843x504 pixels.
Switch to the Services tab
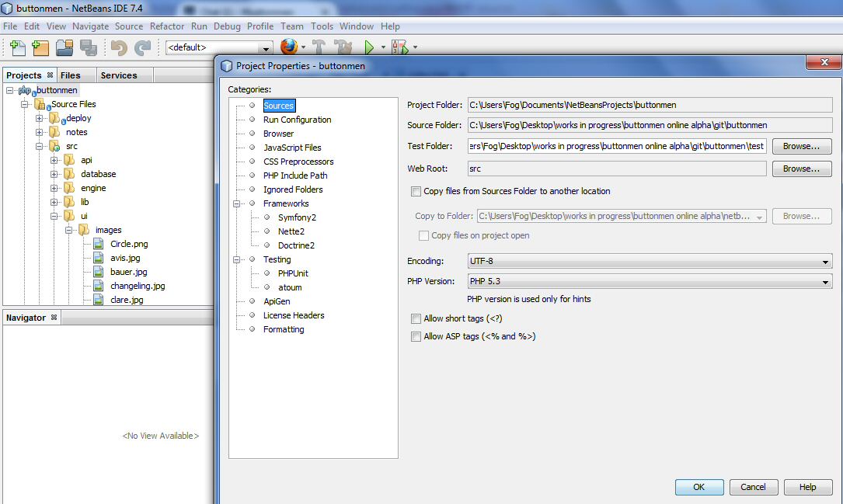119,75
